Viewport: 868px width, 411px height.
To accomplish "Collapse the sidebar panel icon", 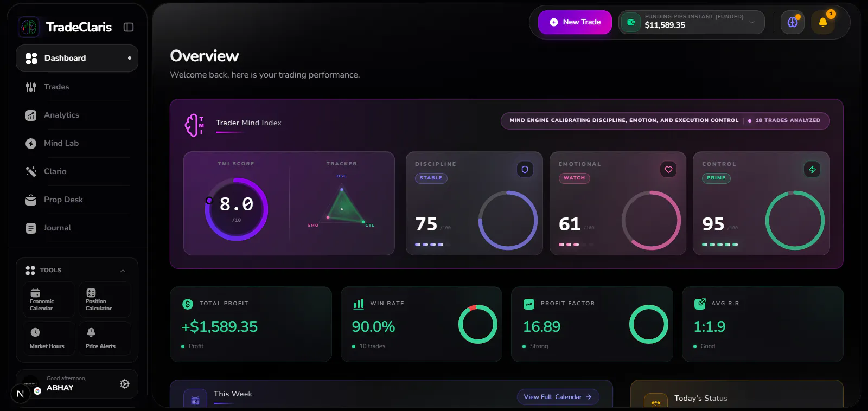I will [x=129, y=27].
